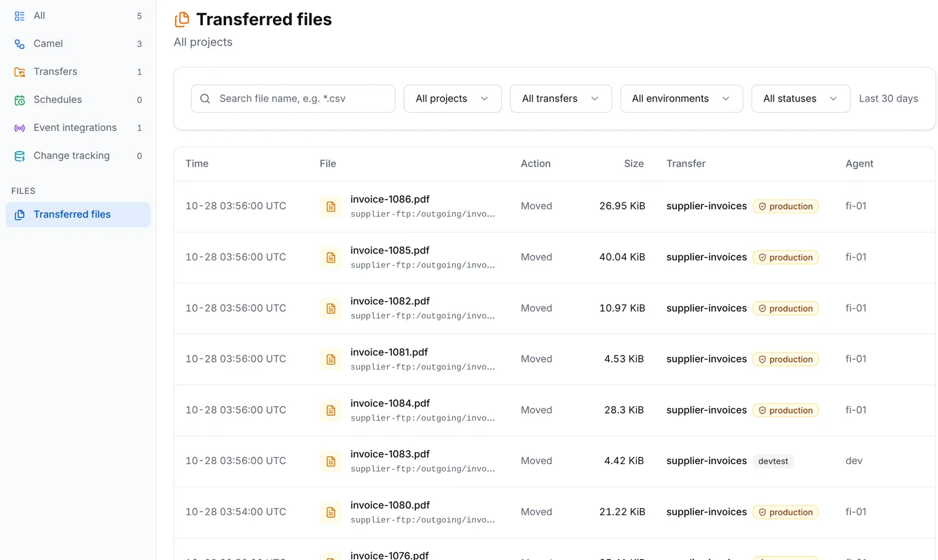
Task: Click the Moved action for invoice-1081.pdf
Action: pos(536,359)
